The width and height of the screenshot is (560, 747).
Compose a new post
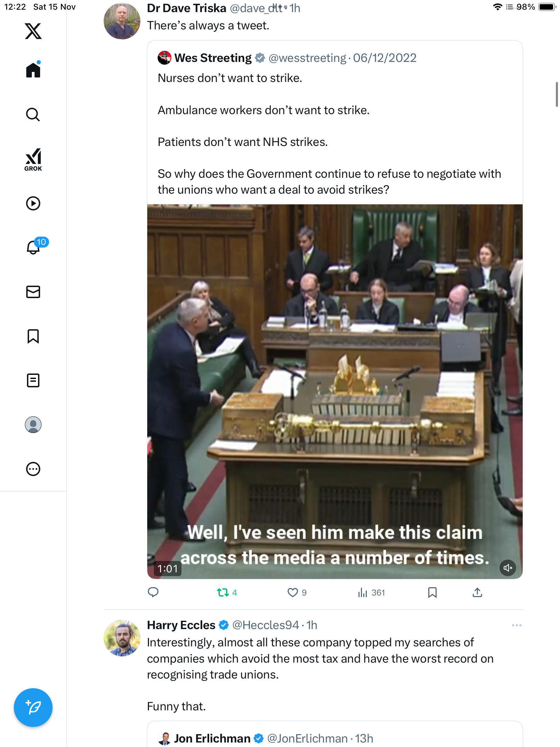tap(33, 708)
